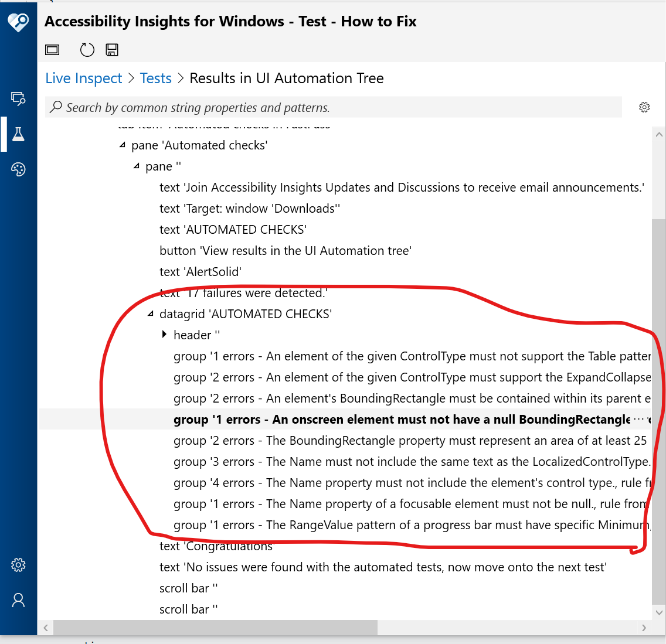Open Live Inspect from the sidebar
The height and width of the screenshot is (644, 666).
(x=18, y=100)
